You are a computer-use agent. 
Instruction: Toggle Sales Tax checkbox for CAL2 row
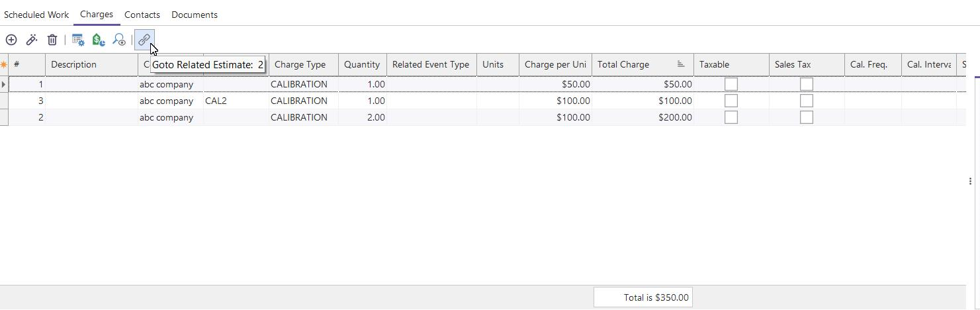(807, 101)
